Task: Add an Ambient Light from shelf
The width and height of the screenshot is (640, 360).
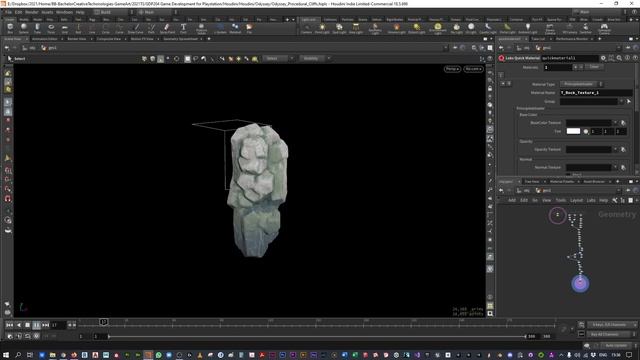Action: click(x=528, y=28)
